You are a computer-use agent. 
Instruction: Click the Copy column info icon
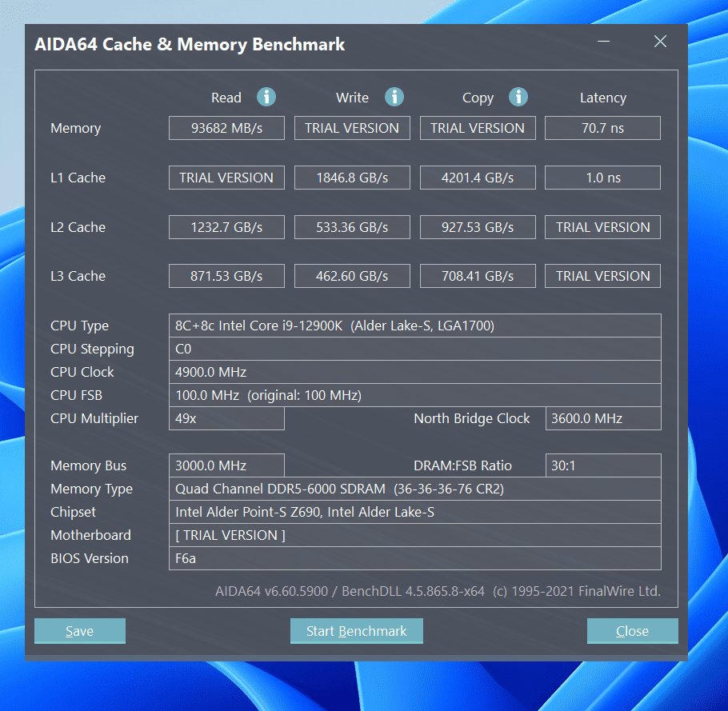point(518,97)
